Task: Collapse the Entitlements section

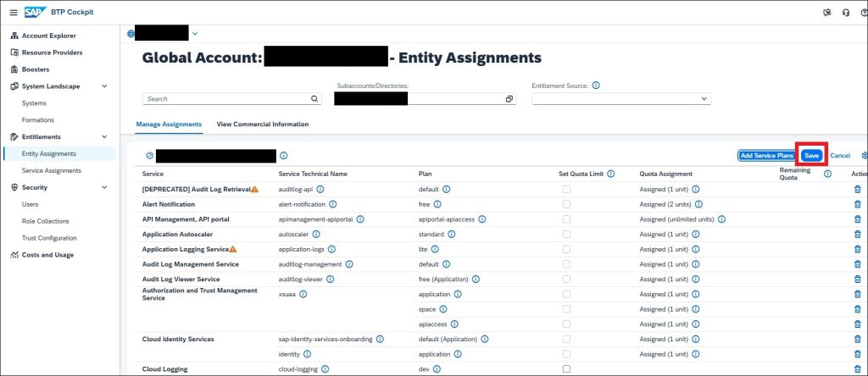Action: click(x=104, y=136)
